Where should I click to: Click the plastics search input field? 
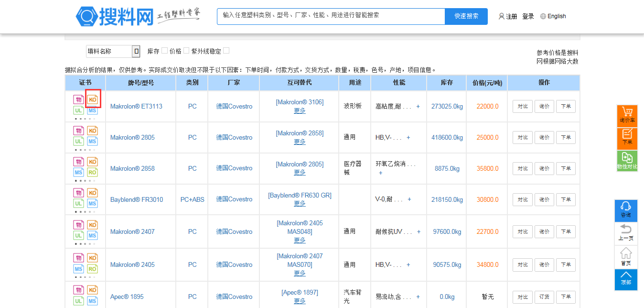click(x=331, y=16)
